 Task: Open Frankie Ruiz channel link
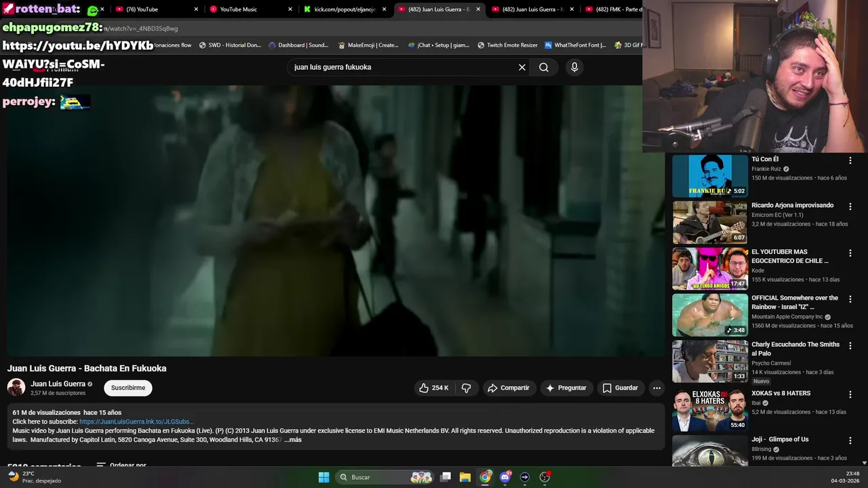click(x=766, y=169)
